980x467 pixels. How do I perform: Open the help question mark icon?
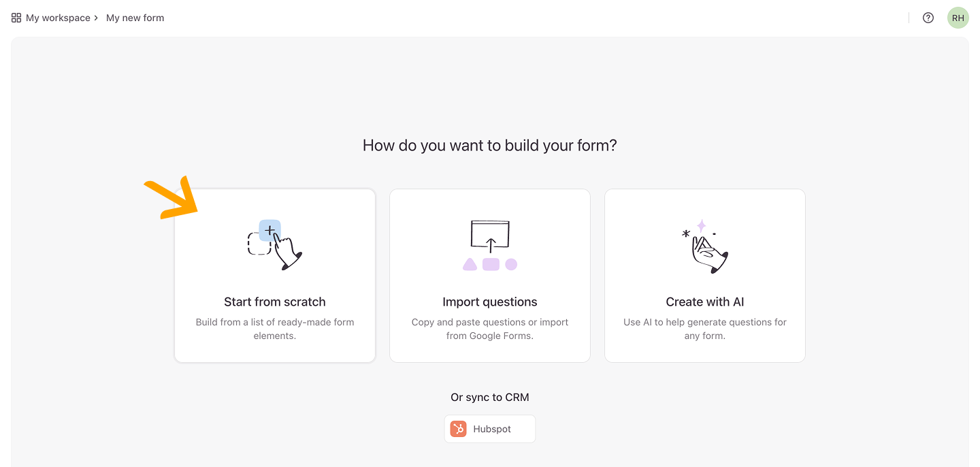coord(928,18)
